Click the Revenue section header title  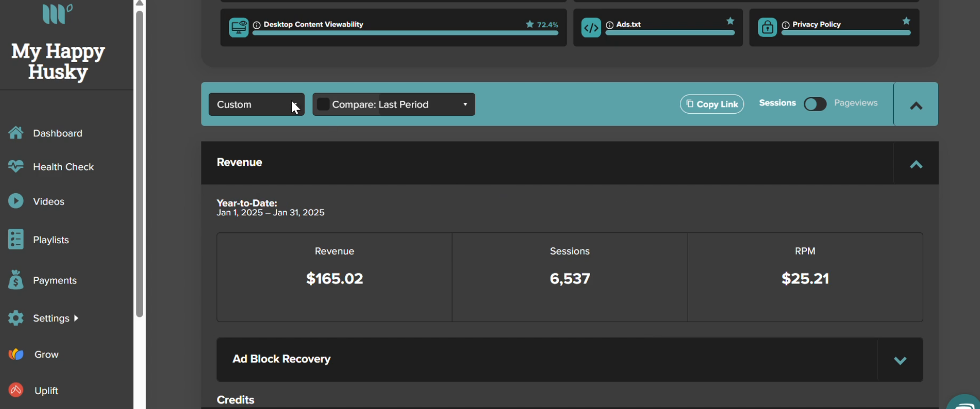239,162
